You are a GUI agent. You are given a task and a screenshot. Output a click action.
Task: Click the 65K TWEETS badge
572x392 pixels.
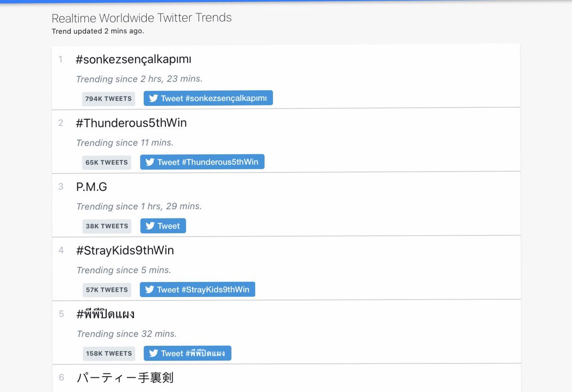[107, 163]
